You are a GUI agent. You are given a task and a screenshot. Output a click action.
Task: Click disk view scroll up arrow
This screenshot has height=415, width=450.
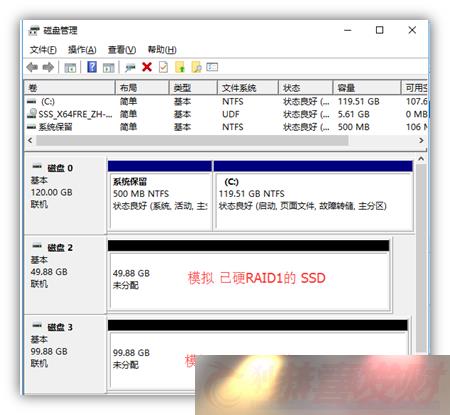coord(421,159)
